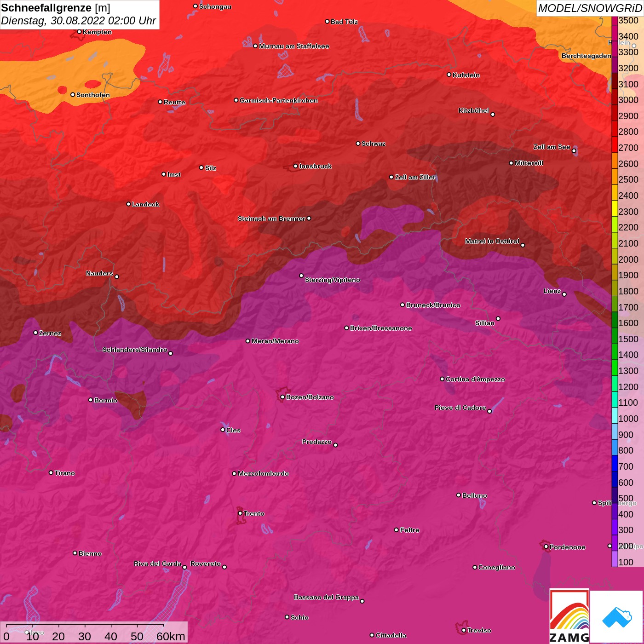Image resolution: width=644 pixels, height=644 pixels.
Task: Click the 'Schwaz' label
Action: 374,144
